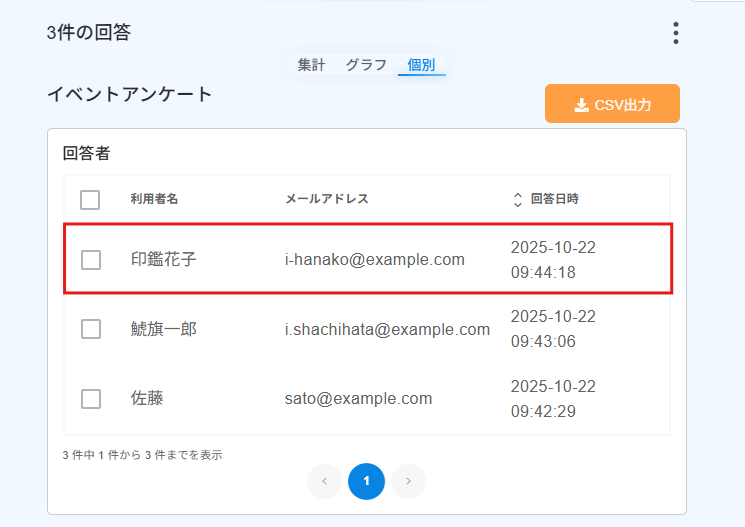Check the box for 印鑑花子
This screenshot has height=527, width=745.
click(x=91, y=260)
